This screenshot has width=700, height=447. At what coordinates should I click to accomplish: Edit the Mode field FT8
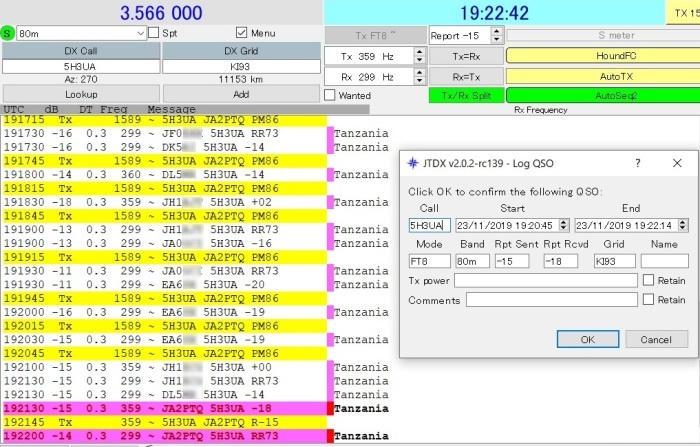coord(429,261)
